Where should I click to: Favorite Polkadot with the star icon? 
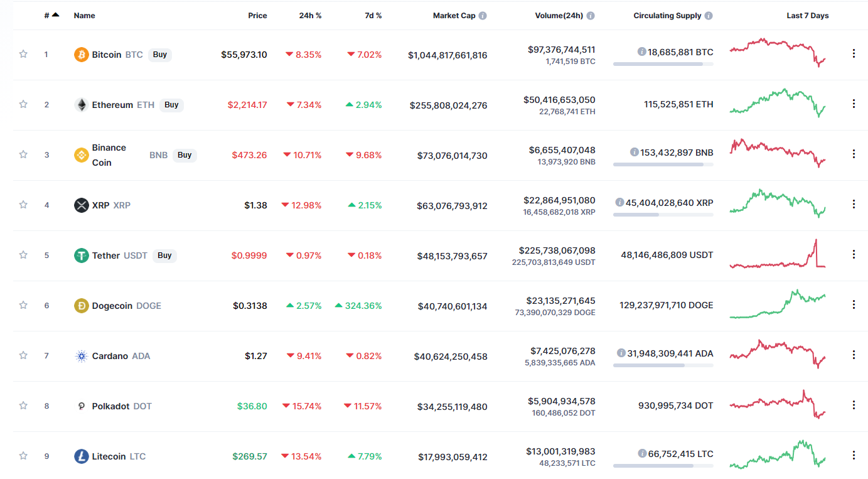[x=23, y=406]
